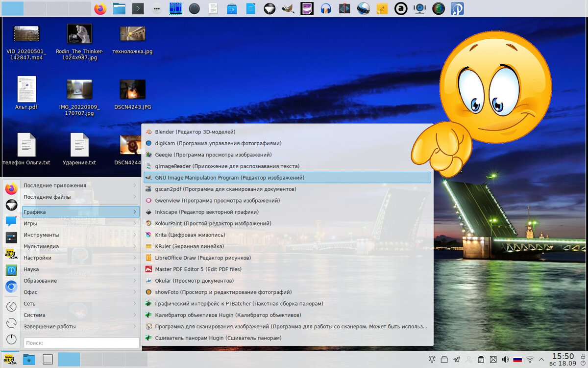
Task: Open Okular document viewer
Action: (x=287, y=281)
